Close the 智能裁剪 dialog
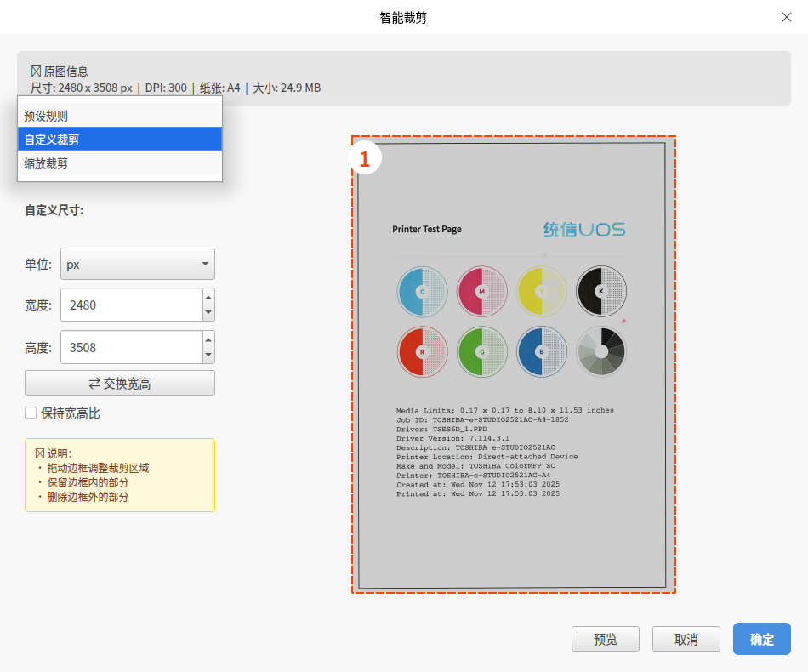The image size is (808, 672). pyautogui.click(x=787, y=18)
